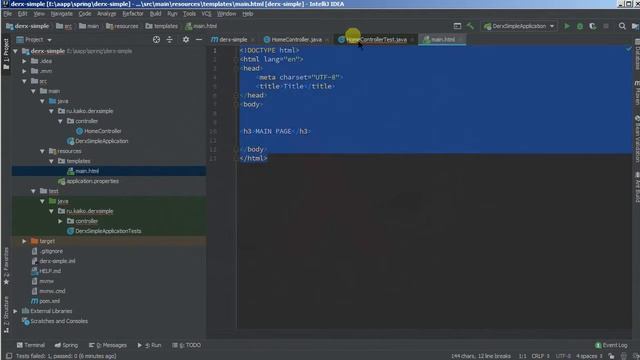Open the TODO tool window
The height and width of the screenshot is (360, 640).
point(187,345)
